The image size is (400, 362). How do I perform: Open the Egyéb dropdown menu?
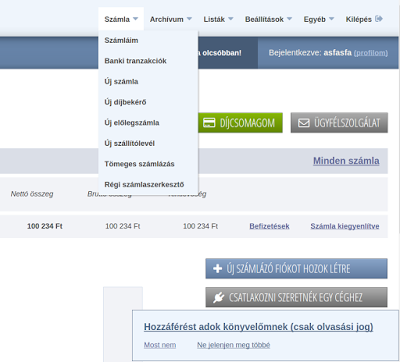click(319, 19)
